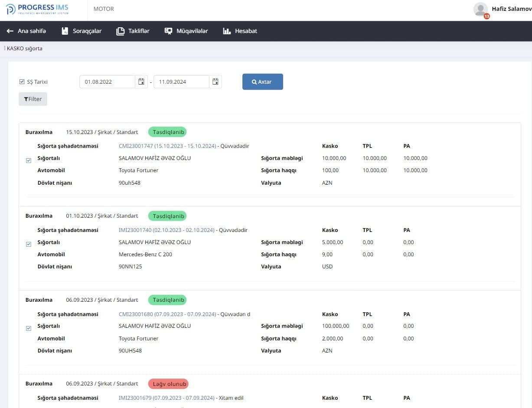
Task: Click Kasko amount 5.000,00
Action: click(x=333, y=242)
